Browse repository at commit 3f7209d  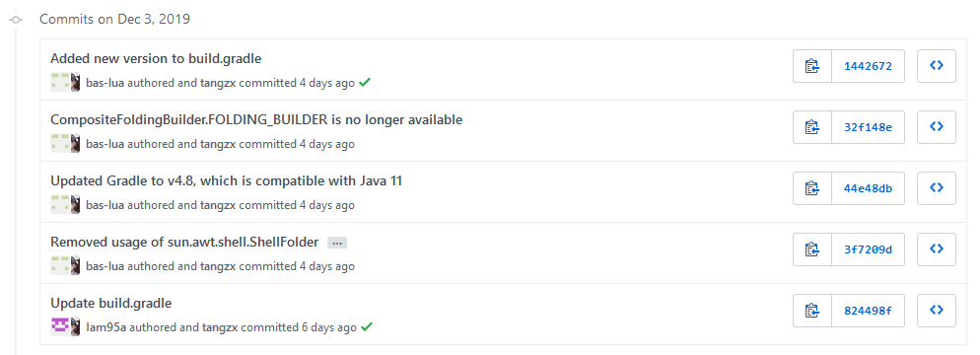[x=937, y=250]
